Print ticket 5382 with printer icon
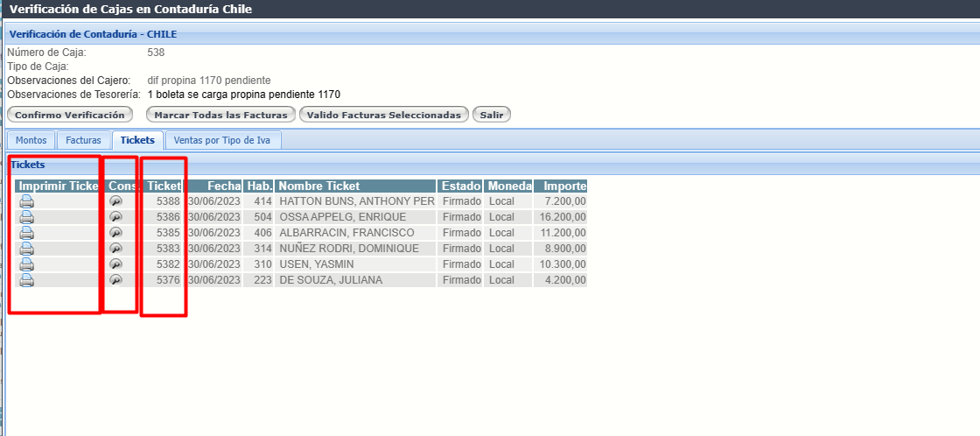 point(26,264)
